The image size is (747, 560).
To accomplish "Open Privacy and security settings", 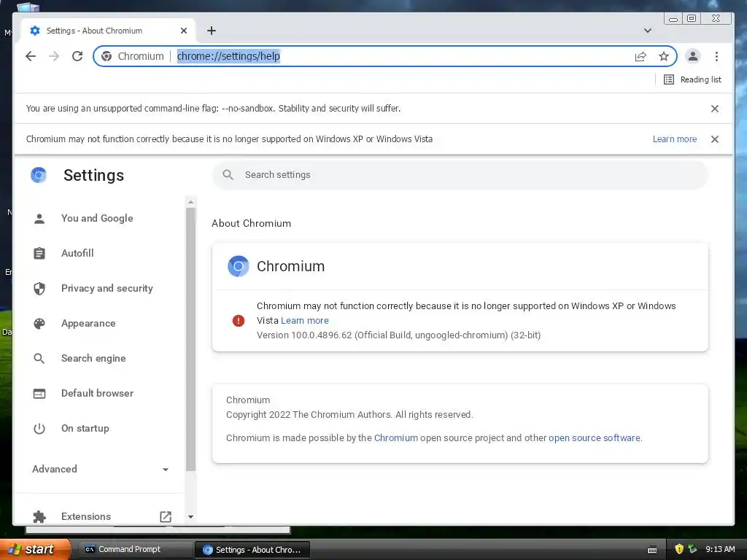I will point(107,288).
